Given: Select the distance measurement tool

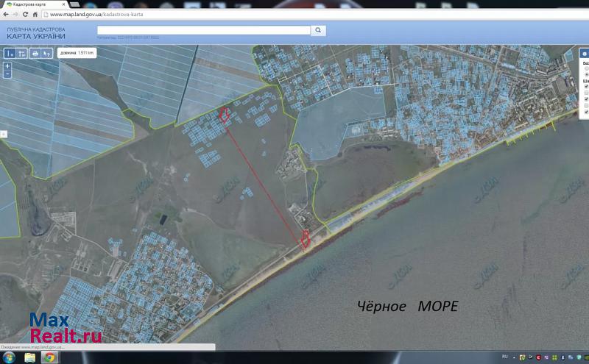Looking at the screenshot, I should pos(10,53).
